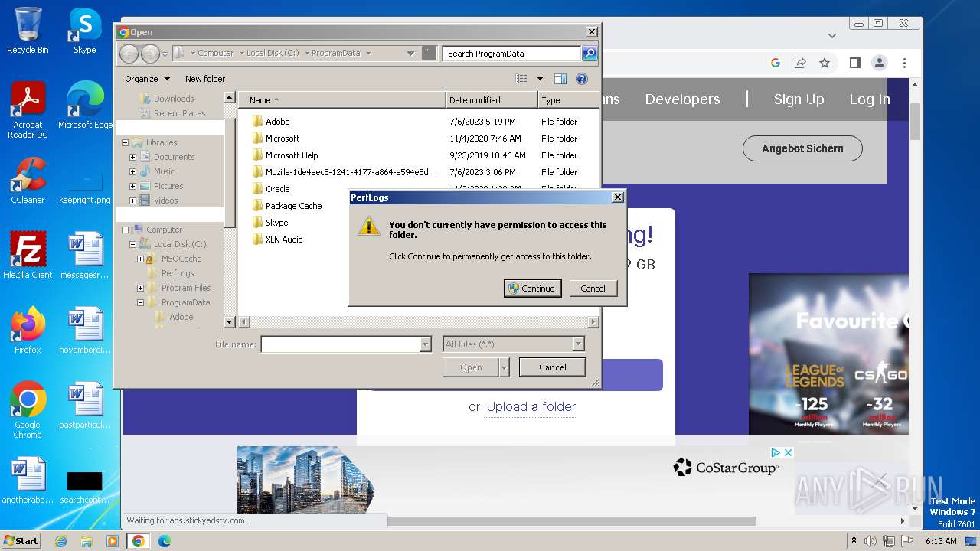Select the pastparticul Word document icon
The height and width of the screenshot is (551, 980).
click(85, 406)
